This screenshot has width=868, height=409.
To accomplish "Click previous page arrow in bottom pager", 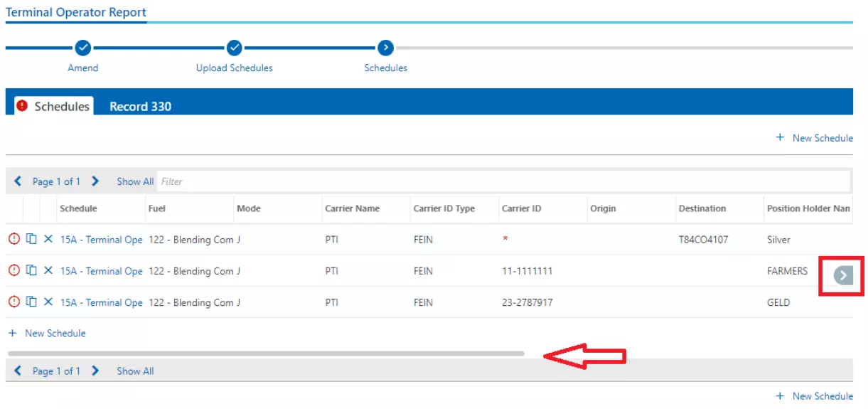I will coord(18,371).
